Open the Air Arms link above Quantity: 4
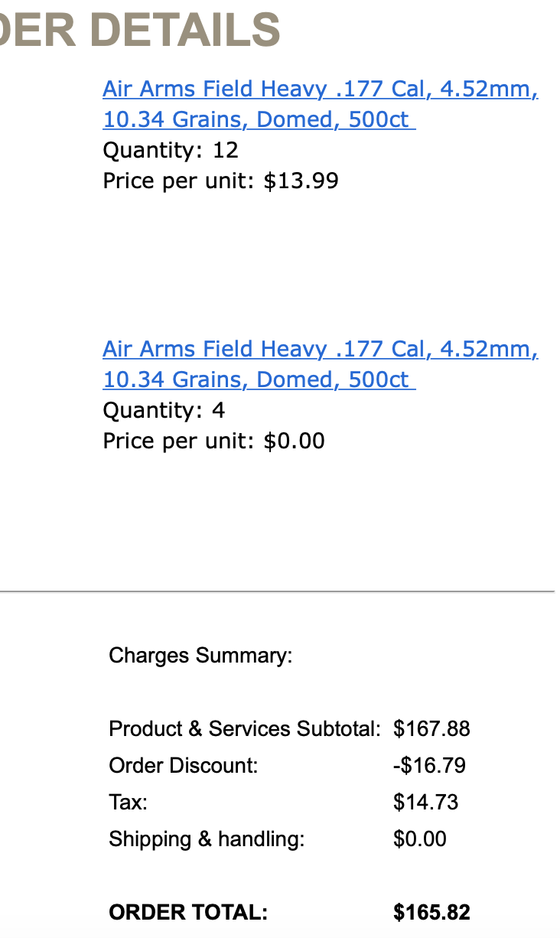 (x=321, y=365)
